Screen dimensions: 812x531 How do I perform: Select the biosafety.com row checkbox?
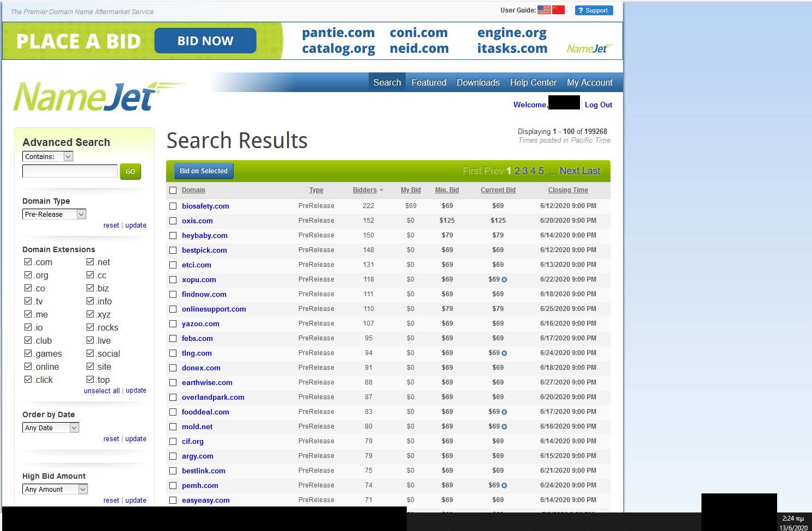tap(173, 206)
